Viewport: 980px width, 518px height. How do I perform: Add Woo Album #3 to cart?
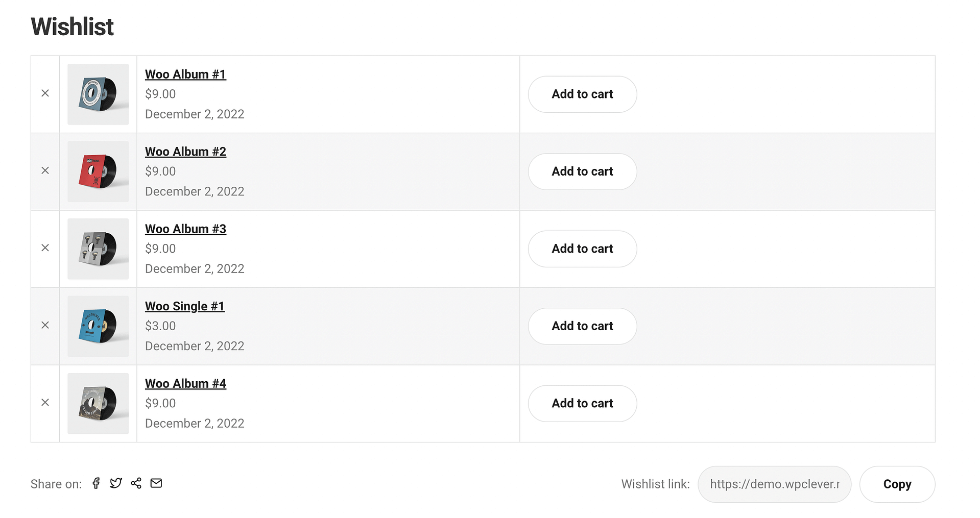pos(582,249)
